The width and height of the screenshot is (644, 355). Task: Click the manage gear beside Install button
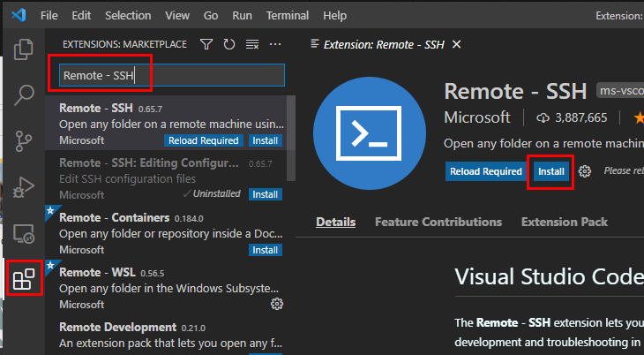584,171
